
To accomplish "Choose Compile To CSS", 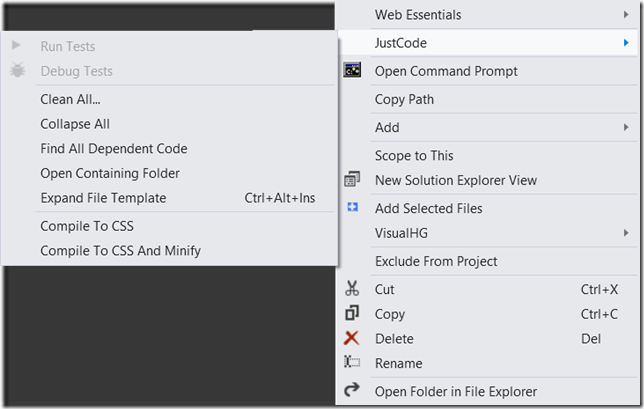I will (86, 226).
